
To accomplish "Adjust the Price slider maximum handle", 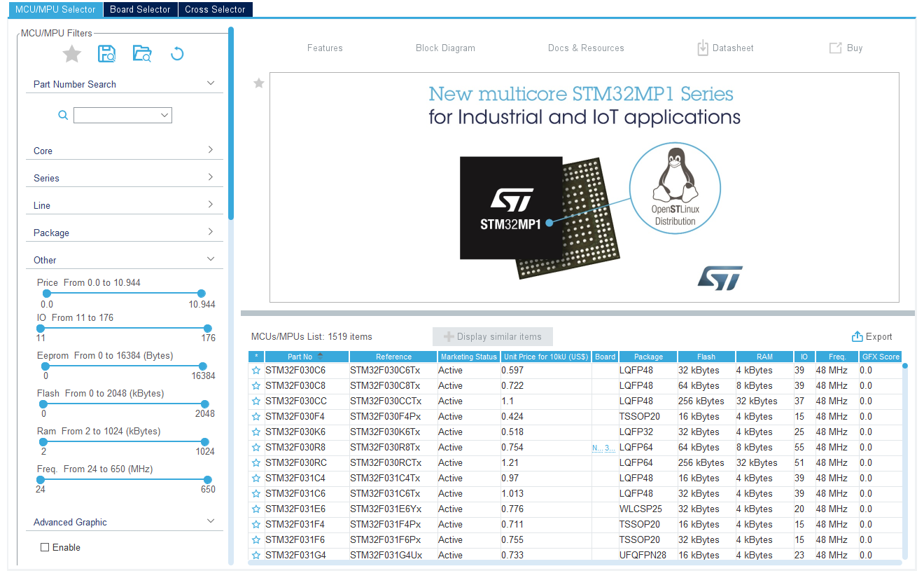I will point(202,294).
